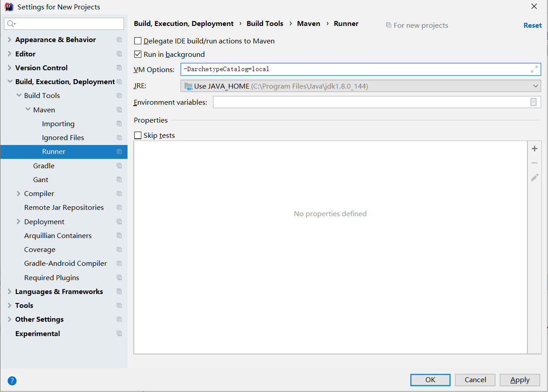Open Build Tools from the breadcrumbs

coord(265,23)
